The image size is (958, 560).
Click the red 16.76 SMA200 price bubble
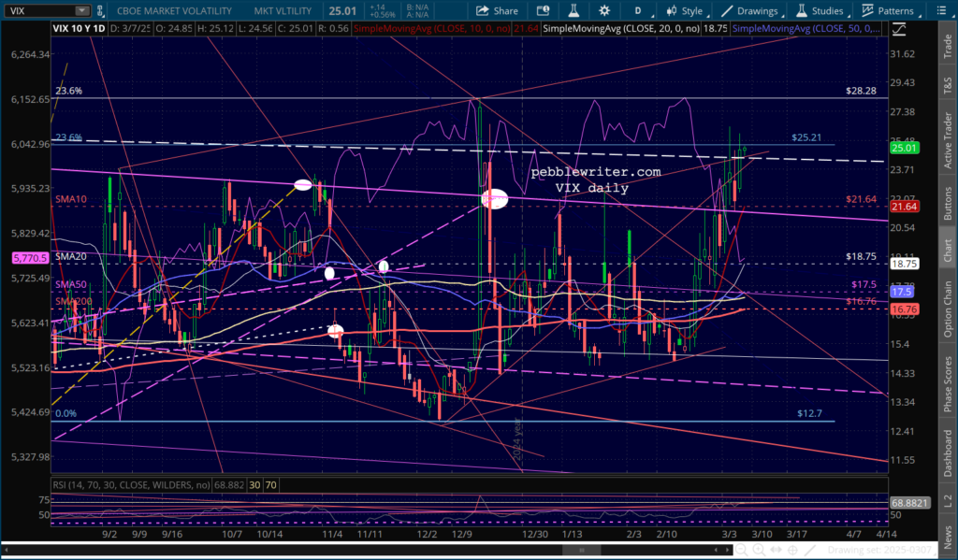pos(905,309)
